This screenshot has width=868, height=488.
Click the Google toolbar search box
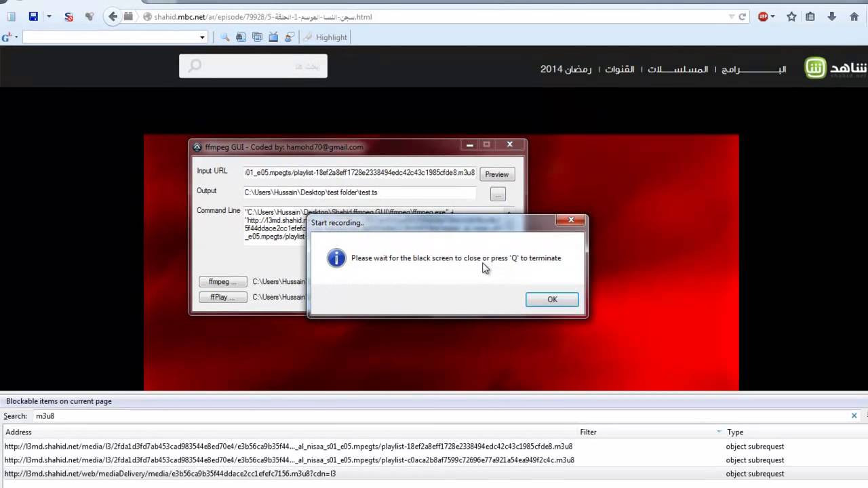click(x=110, y=37)
